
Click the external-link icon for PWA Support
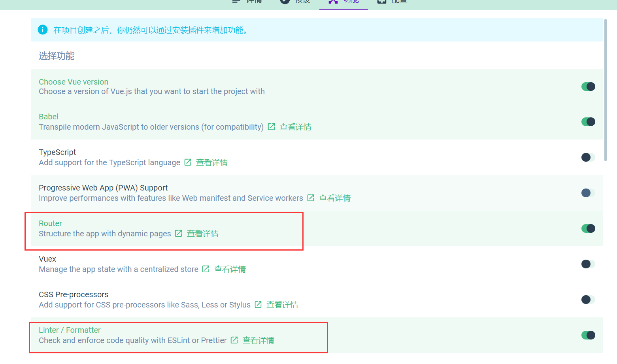(311, 198)
